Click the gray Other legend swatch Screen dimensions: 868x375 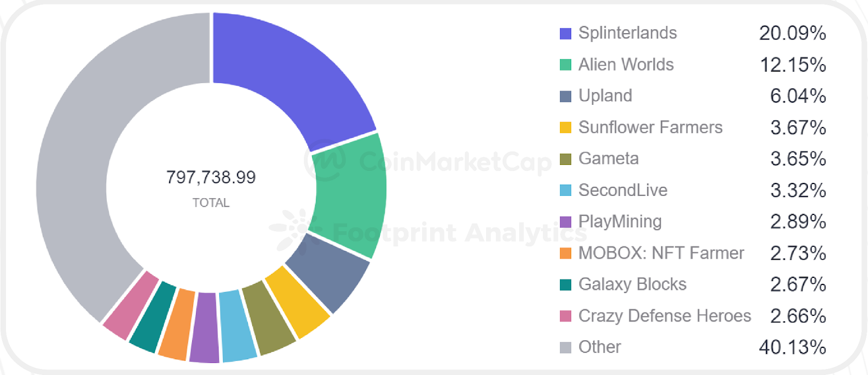[x=565, y=347]
